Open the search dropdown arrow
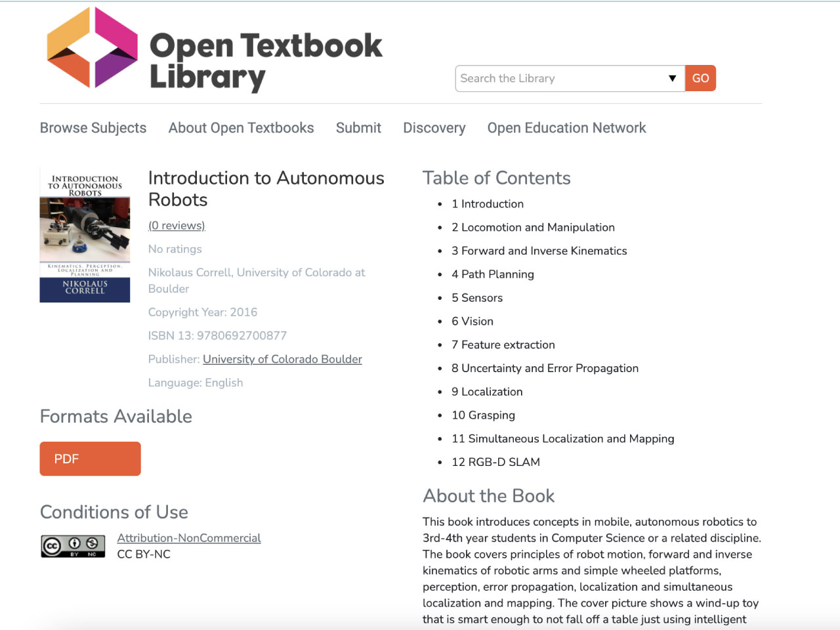 click(672, 78)
